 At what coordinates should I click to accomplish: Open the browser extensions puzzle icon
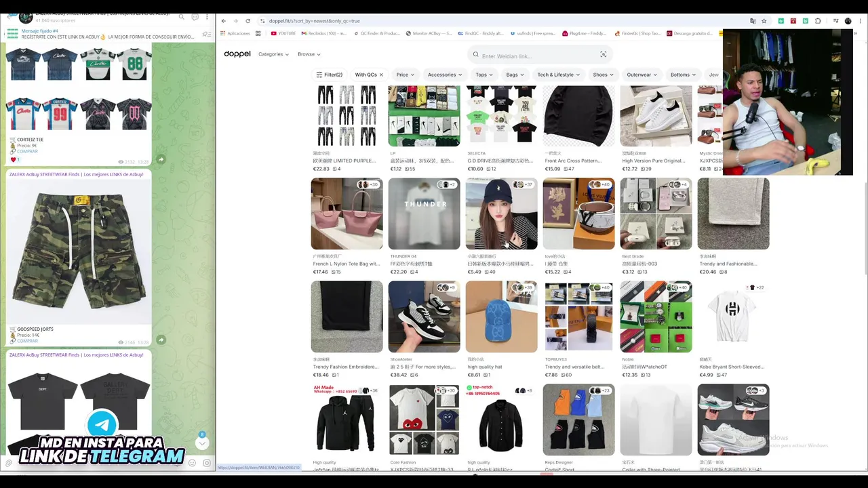click(818, 21)
